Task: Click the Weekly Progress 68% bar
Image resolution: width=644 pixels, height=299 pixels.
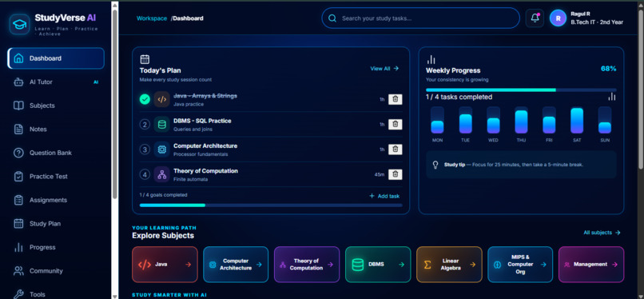Action: click(521, 90)
